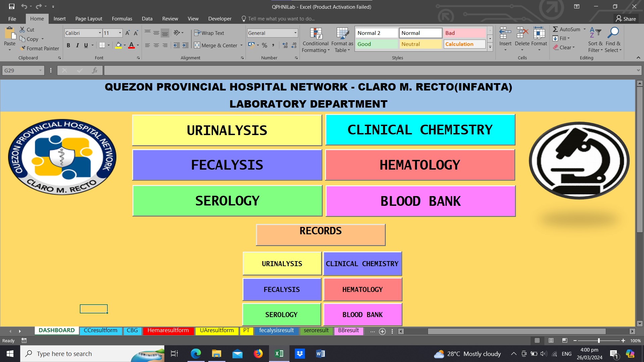This screenshot has height=362, width=644.
Task: Open the General number format dropdown
Action: [x=295, y=33]
